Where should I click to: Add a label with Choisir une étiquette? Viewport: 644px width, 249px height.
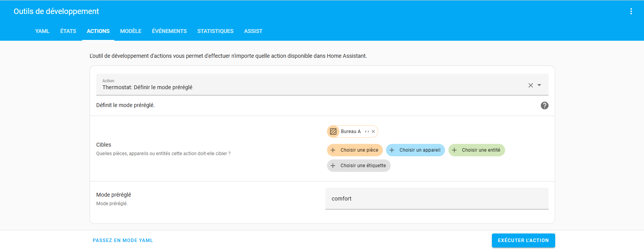[359, 166]
